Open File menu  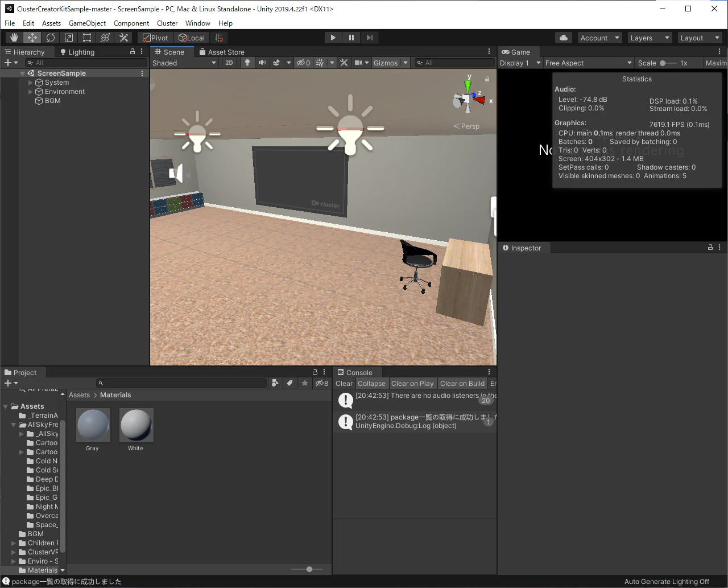[10, 23]
